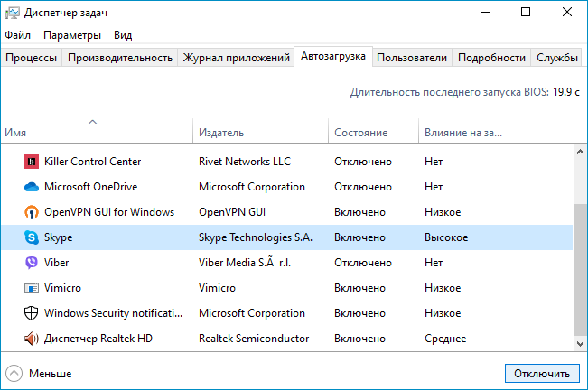Click the Диспетчер Realtek HD speaker icon
Viewport: 588px width, 390px height.
[32, 339]
